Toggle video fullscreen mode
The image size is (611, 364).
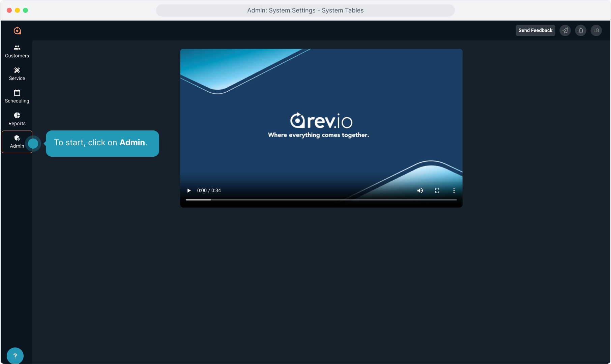pyautogui.click(x=437, y=190)
